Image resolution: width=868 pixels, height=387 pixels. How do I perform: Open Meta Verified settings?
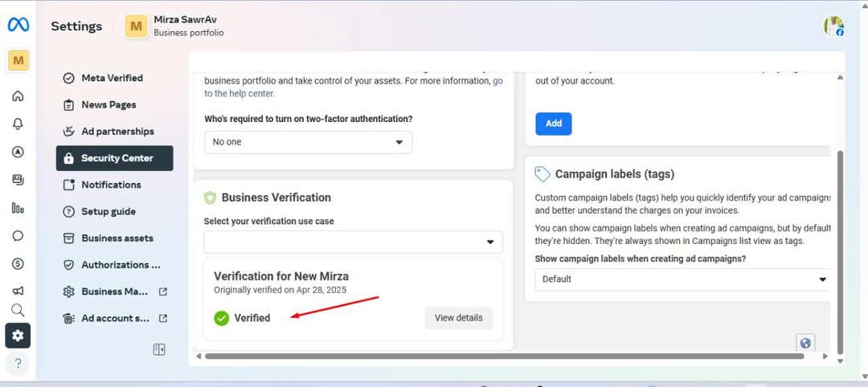point(115,78)
